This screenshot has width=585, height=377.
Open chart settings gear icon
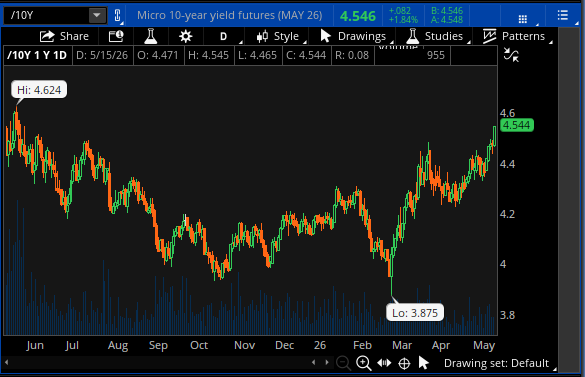click(185, 36)
